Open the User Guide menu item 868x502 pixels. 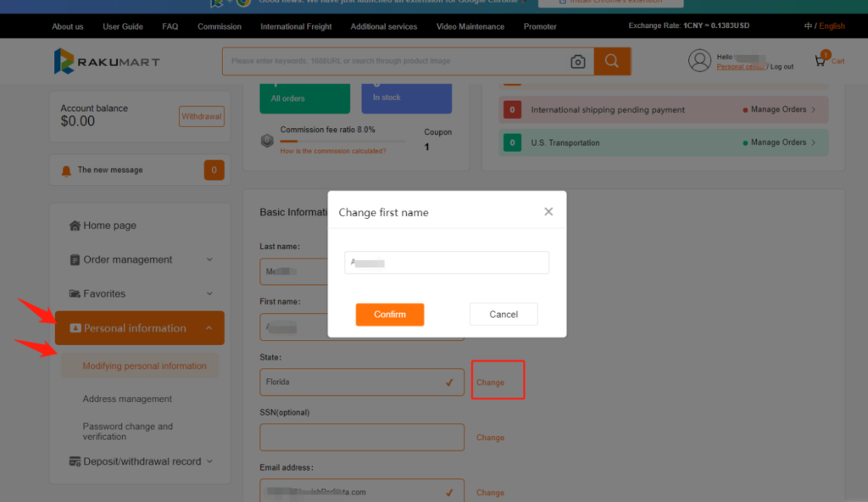(123, 26)
